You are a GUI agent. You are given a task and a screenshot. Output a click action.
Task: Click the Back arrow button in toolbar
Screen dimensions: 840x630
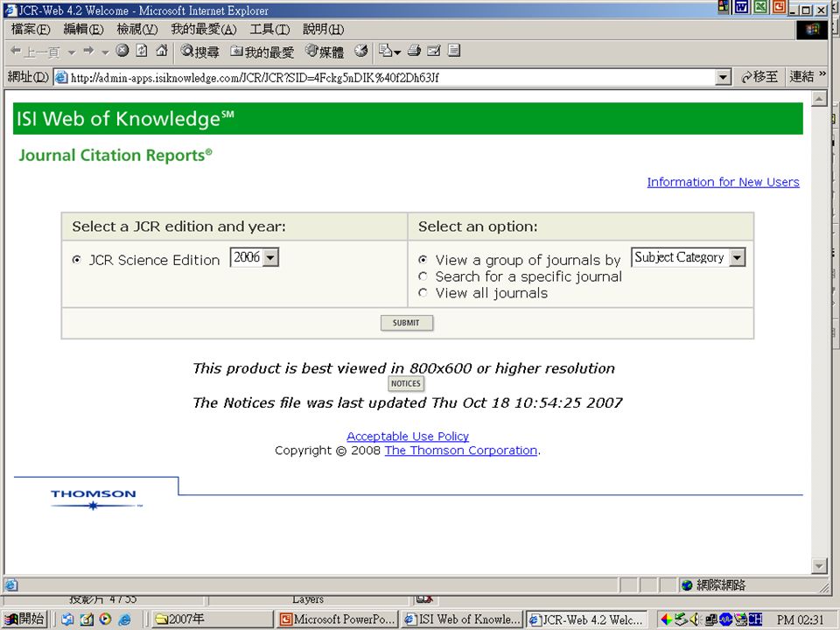(x=34, y=52)
